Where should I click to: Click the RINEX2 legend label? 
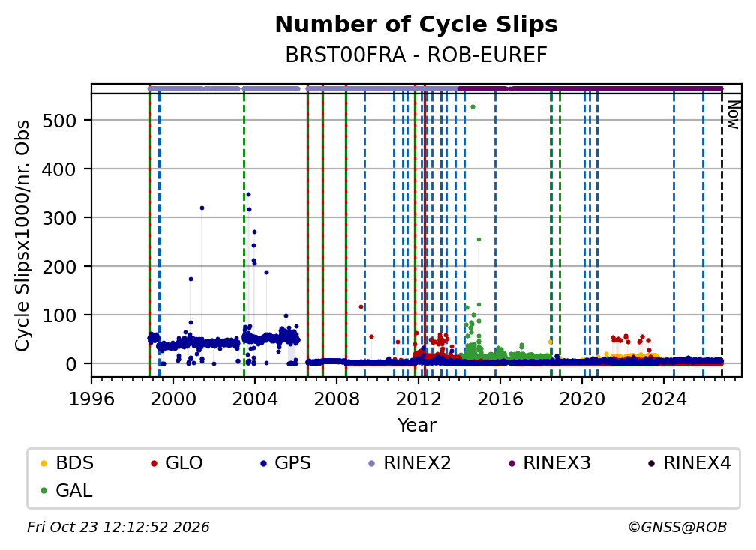(x=417, y=463)
